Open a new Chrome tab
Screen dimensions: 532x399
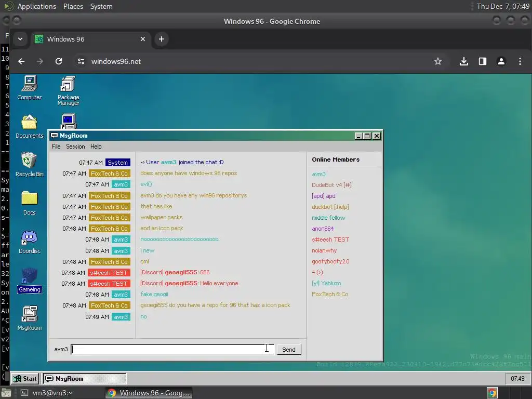(x=162, y=39)
